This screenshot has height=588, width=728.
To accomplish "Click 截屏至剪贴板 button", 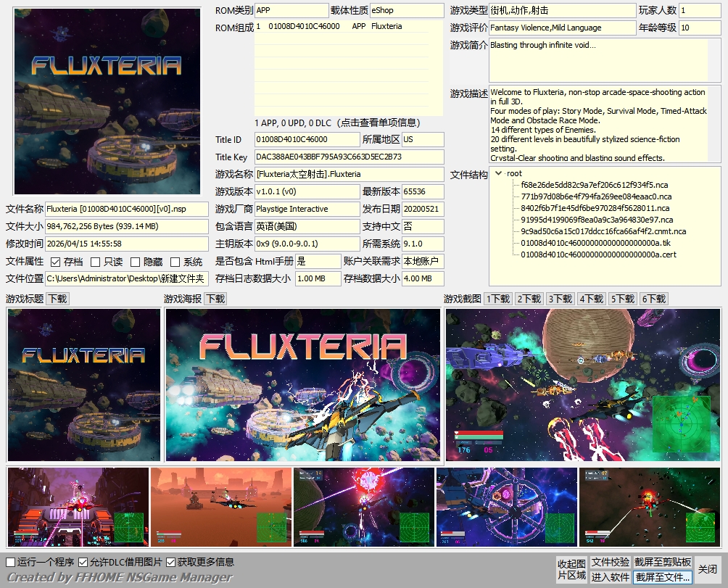I will tap(663, 563).
